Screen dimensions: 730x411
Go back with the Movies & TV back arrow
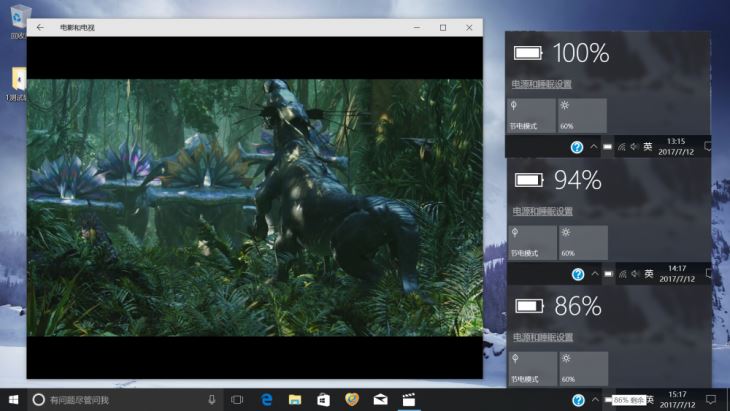(x=40, y=27)
